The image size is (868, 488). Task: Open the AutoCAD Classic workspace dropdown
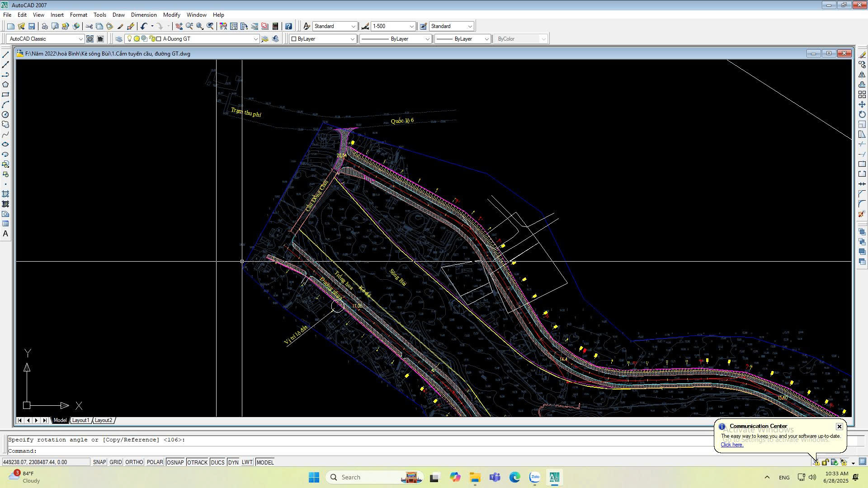80,39
